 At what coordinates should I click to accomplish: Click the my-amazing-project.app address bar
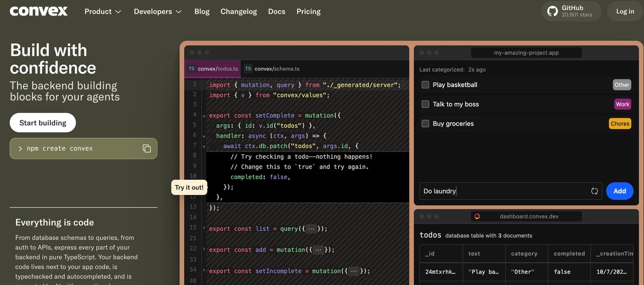[x=526, y=52]
